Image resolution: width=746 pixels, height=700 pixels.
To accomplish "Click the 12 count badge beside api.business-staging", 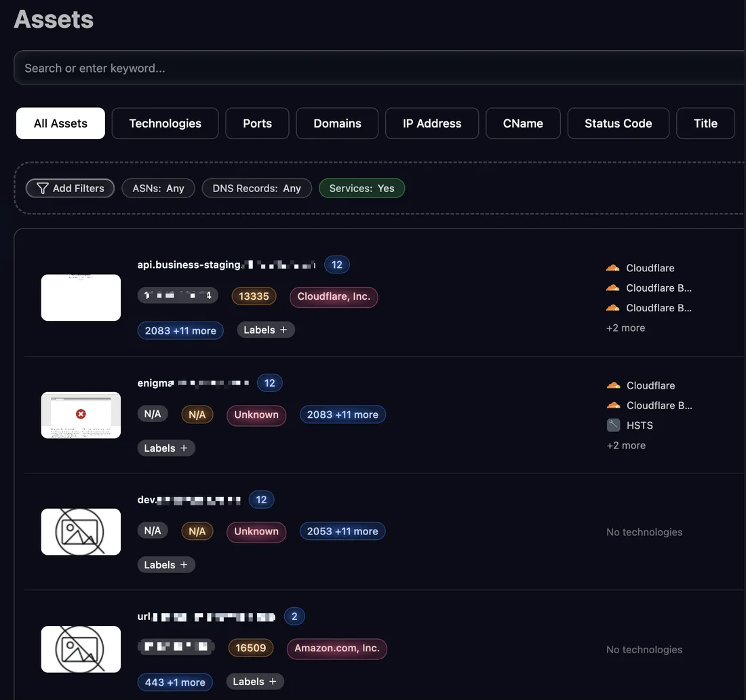I will click(337, 265).
